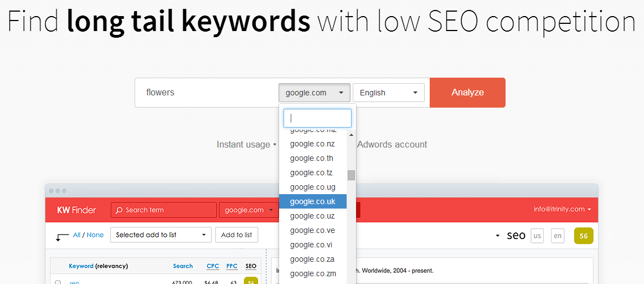The width and height of the screenshot is (644, 284).
Task: Click the en language badge
Action: (557, 236)
